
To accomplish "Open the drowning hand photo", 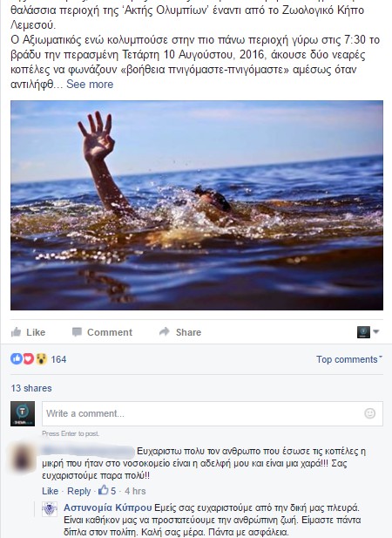I will tap(197, 205).
